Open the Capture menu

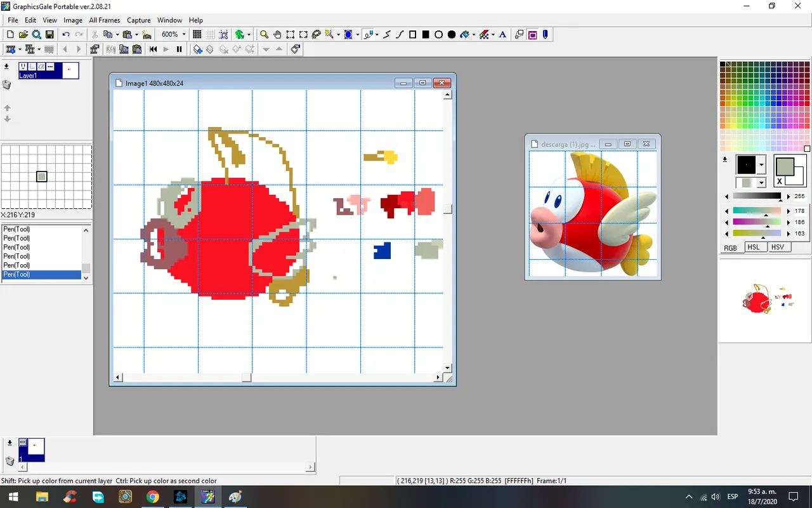pos(139,20)
